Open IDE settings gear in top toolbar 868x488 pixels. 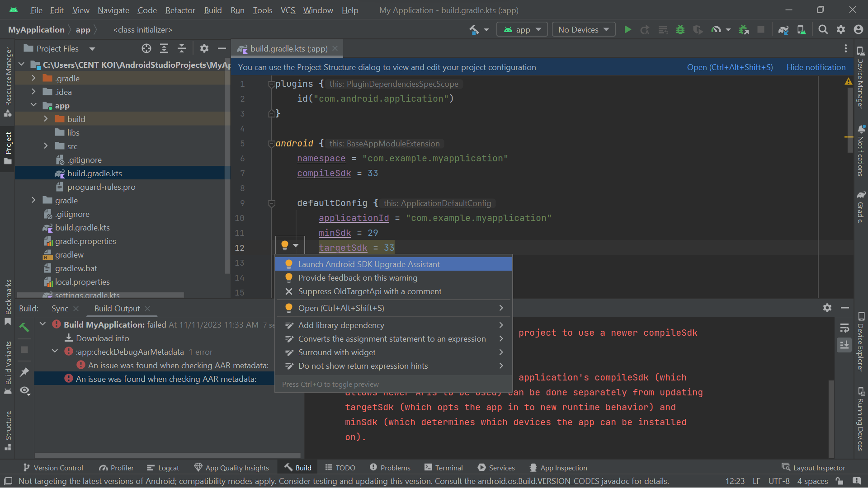(x=840, y=30)
